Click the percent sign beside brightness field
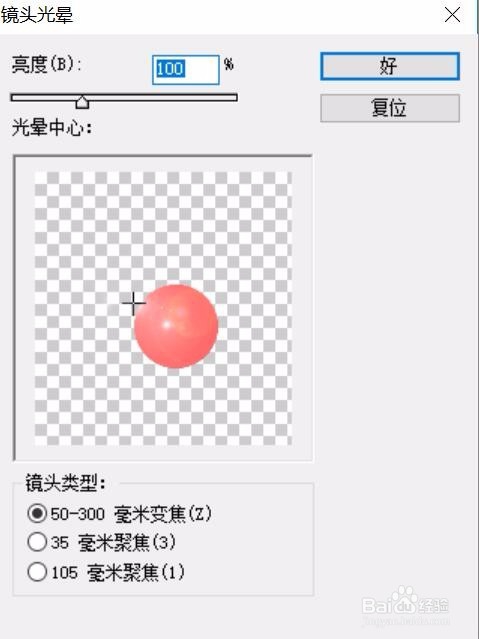This screenshot has width=479, height=639. point(229,64)
